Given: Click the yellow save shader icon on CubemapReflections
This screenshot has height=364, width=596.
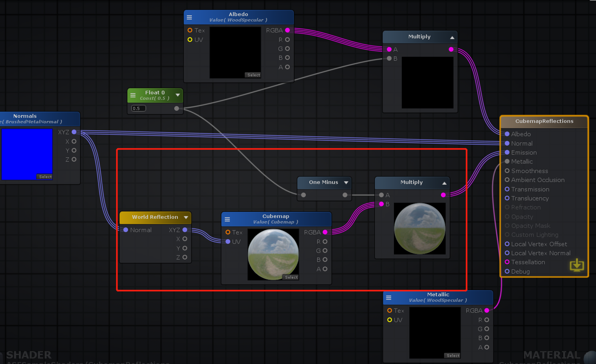Looking at the screenshot, I should [x=576, y=265].
